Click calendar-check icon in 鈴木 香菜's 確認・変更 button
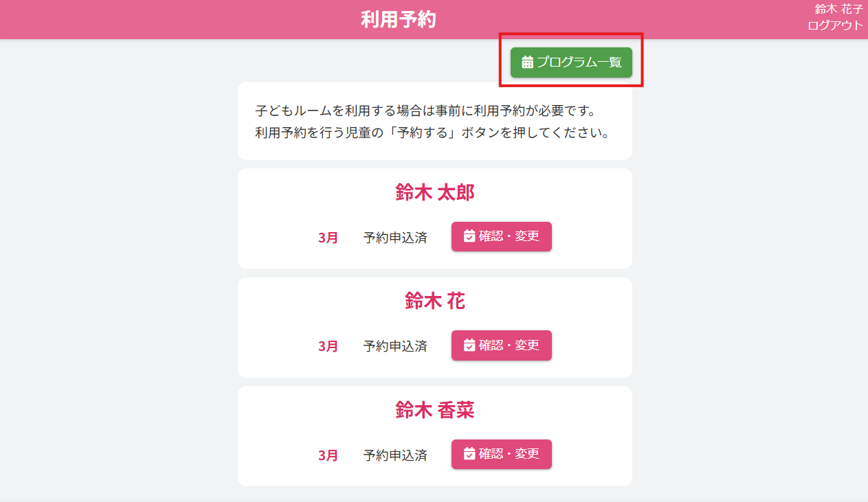The image size is (868, 502). pos(469,454)
